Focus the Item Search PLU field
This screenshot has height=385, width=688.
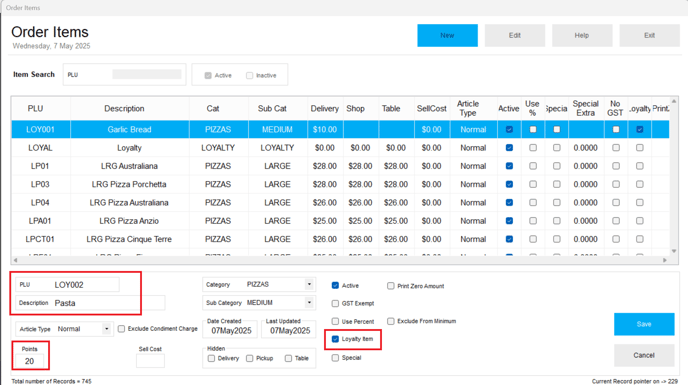(x=147, y=74)
